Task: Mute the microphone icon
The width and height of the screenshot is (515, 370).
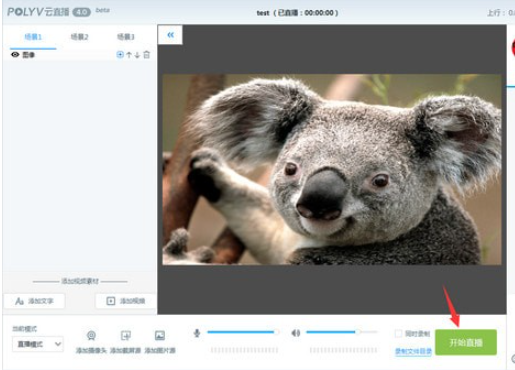Action: pos(197,333)
